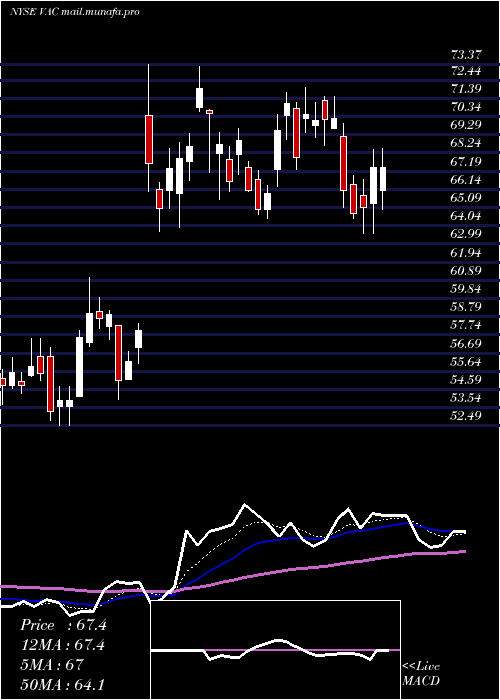Click the 60.89 price axis label

(467, 271)
